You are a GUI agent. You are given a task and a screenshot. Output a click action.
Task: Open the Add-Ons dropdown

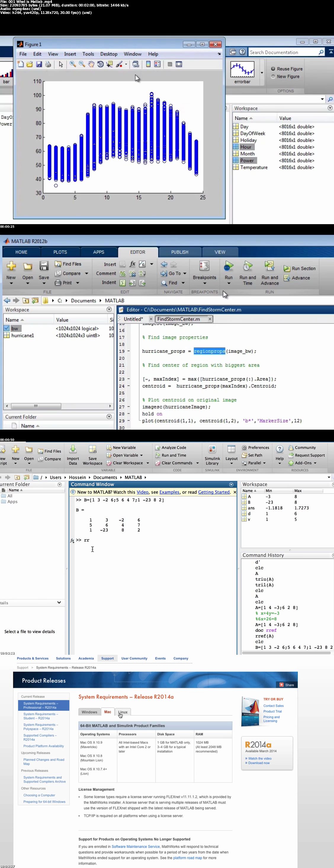(315, 463)
